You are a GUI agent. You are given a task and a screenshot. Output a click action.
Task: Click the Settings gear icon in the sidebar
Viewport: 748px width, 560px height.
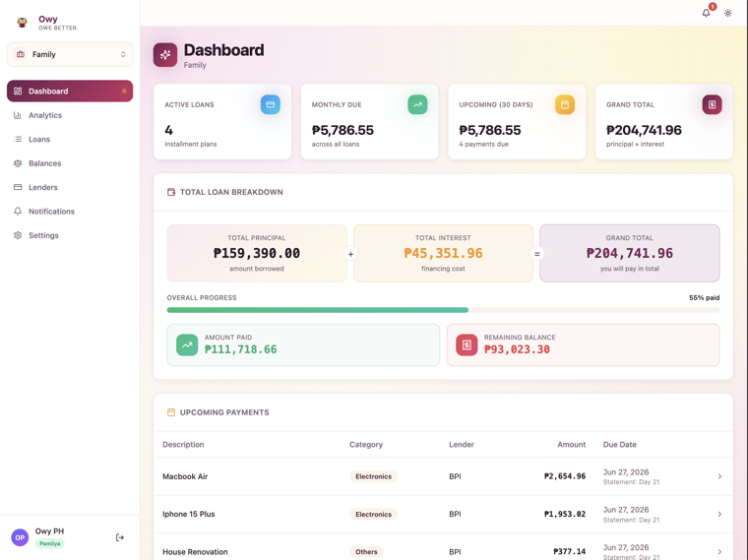(18, 235)
